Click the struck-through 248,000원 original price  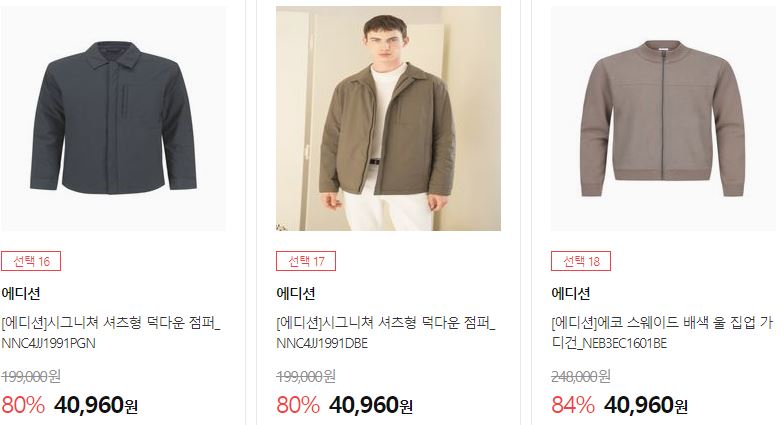click(581, 376)
